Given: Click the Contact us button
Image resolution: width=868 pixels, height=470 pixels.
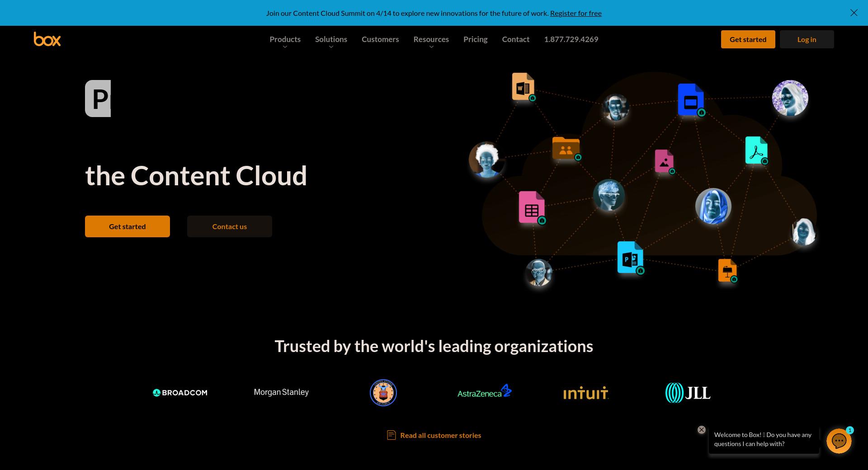Looking at the screenshot, I should [x=230, y=226].
